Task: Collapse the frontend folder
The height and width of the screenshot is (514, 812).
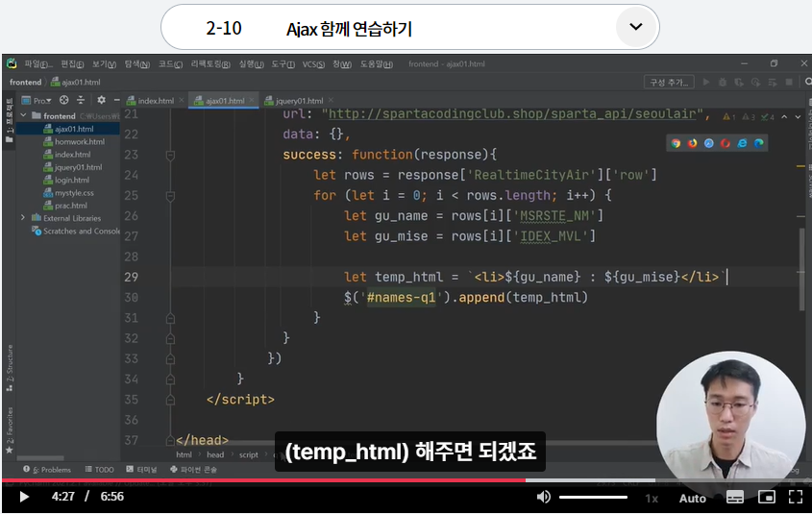Action: point(23,115)
